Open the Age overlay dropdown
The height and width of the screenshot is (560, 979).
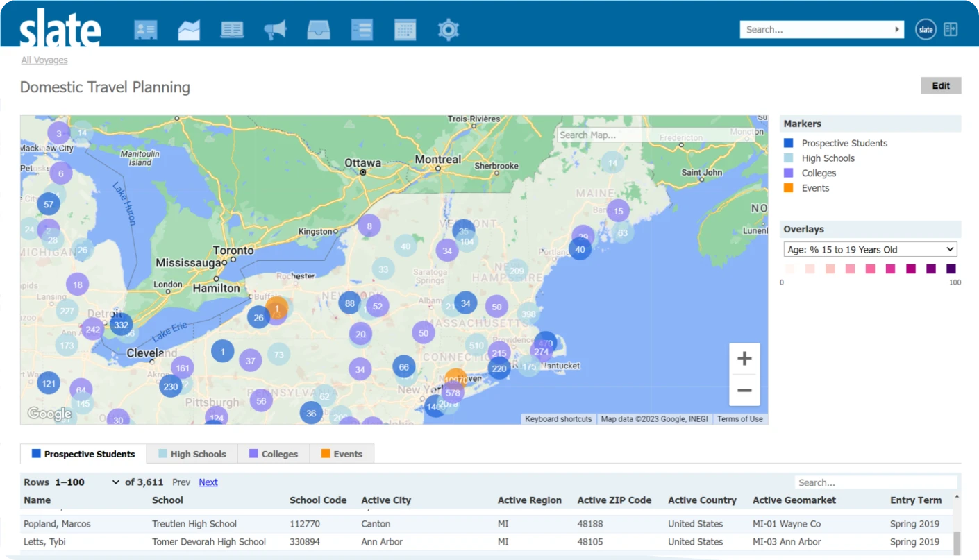pos(871,249)
